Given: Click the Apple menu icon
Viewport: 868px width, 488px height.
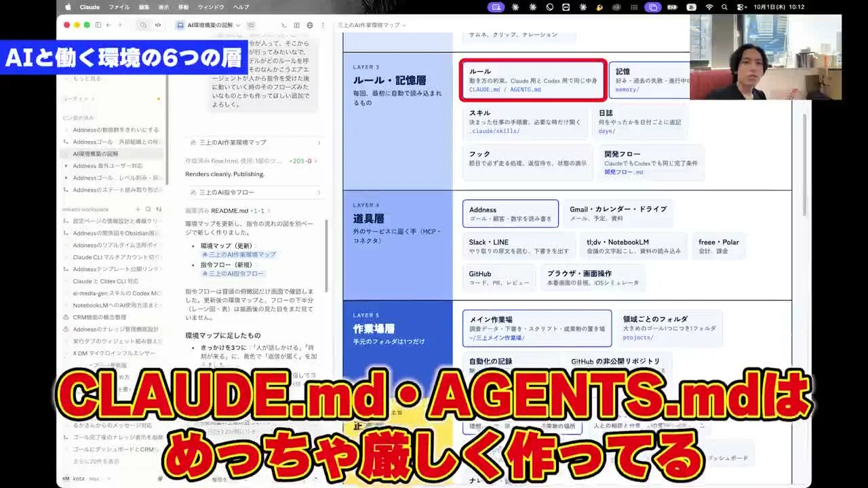Looking at the screenshot, I should 68,7.
